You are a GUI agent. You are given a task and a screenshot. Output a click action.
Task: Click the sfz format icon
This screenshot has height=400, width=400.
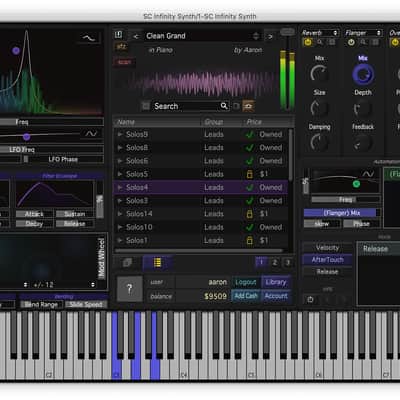click(121, 47)
